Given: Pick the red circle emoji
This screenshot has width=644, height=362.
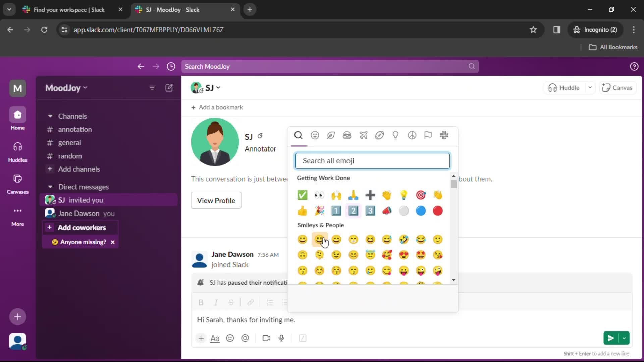Looking at the screenshot, I should 438,211.
